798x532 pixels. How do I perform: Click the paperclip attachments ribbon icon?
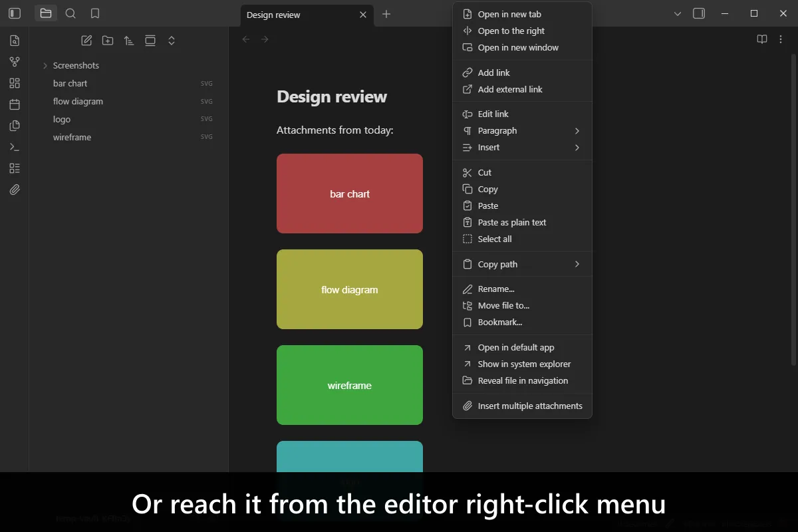point(15,190)
